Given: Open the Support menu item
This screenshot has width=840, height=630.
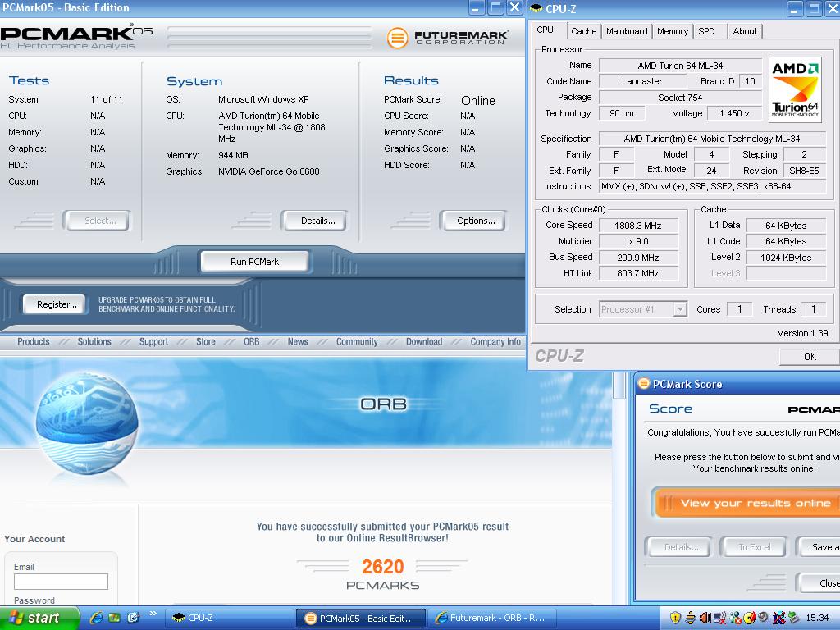Looking at the screenshot, I should 153,342.
